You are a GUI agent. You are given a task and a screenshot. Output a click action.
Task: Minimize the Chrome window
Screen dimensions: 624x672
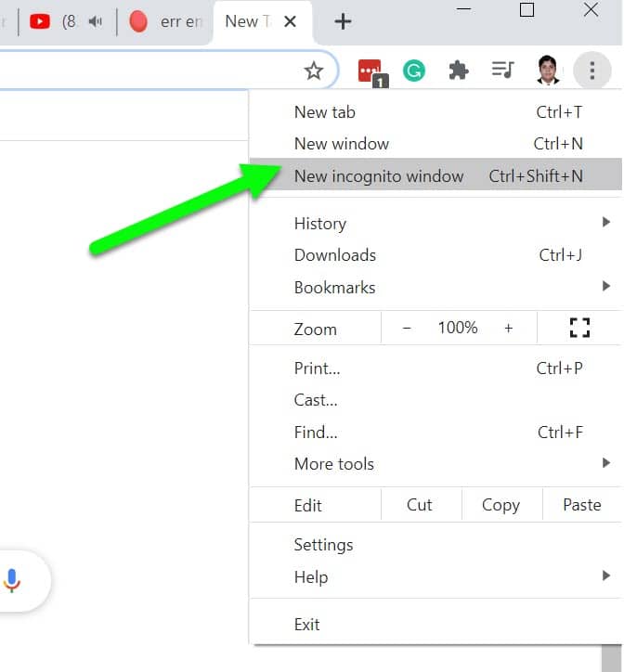[463, 9]
